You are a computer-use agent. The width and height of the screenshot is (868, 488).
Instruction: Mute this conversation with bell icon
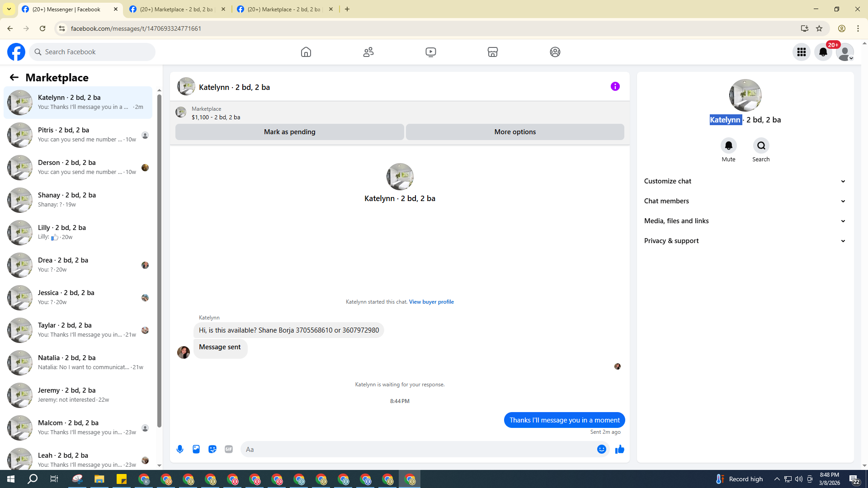coord(728,145)
